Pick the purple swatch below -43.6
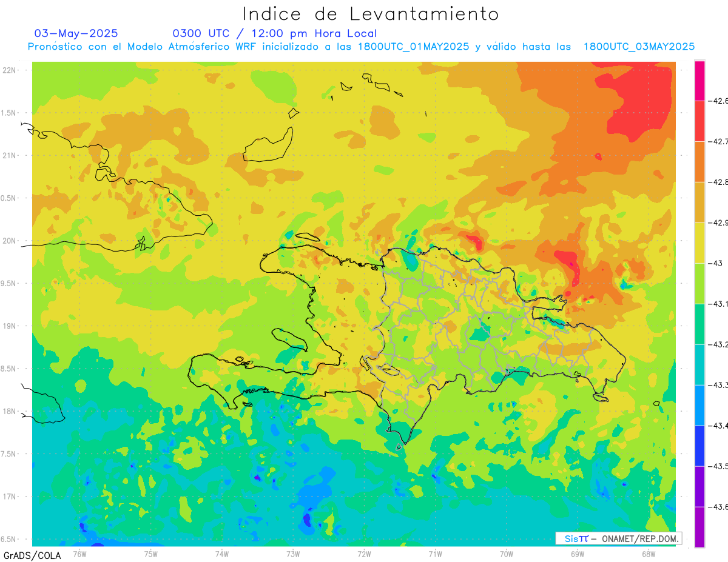728x562 pixels. 699,527
